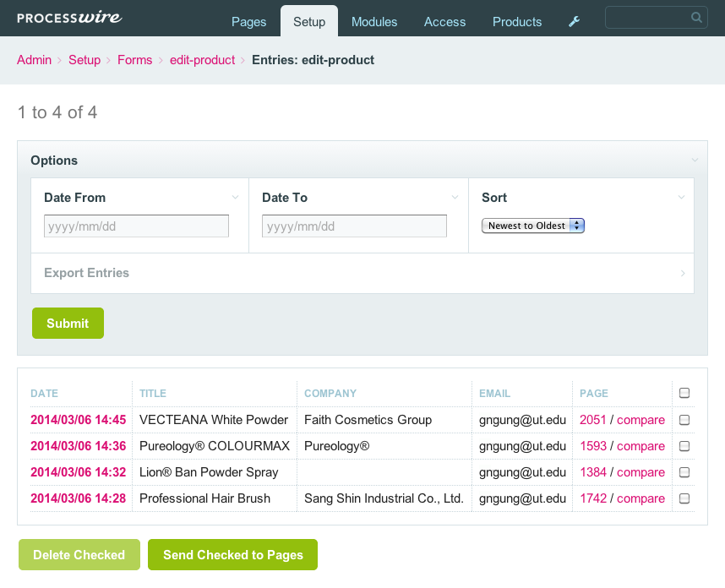Collapse the Options panel chevron
This screenshot has width=725, height=588.
[695, 161]
